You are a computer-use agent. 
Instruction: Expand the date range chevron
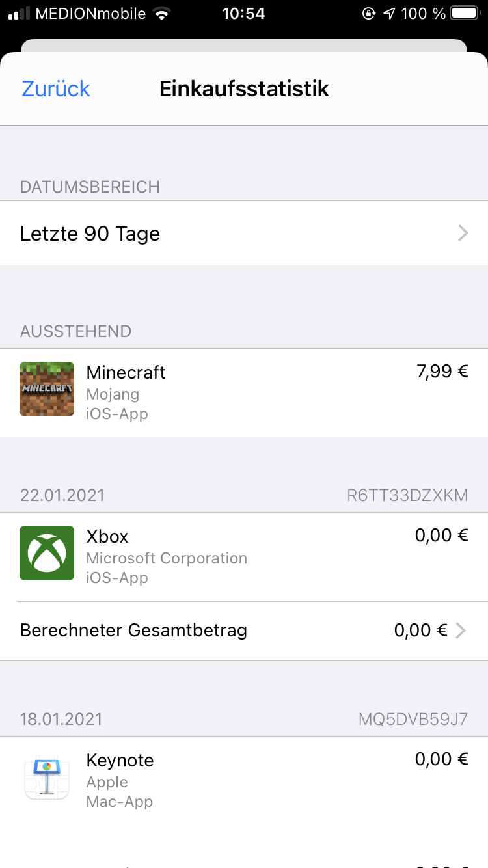tap(463, 234)
